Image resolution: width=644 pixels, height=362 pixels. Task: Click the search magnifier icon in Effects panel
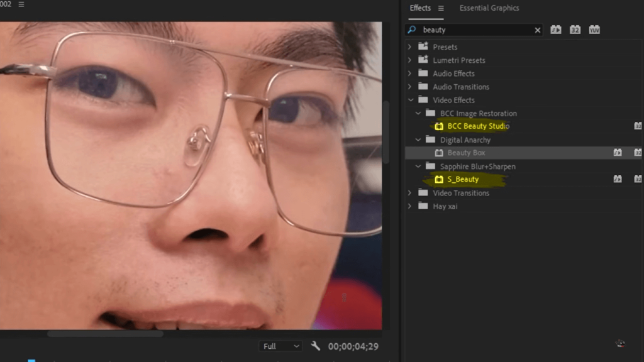pyautogui.click(x=411, y=29)
